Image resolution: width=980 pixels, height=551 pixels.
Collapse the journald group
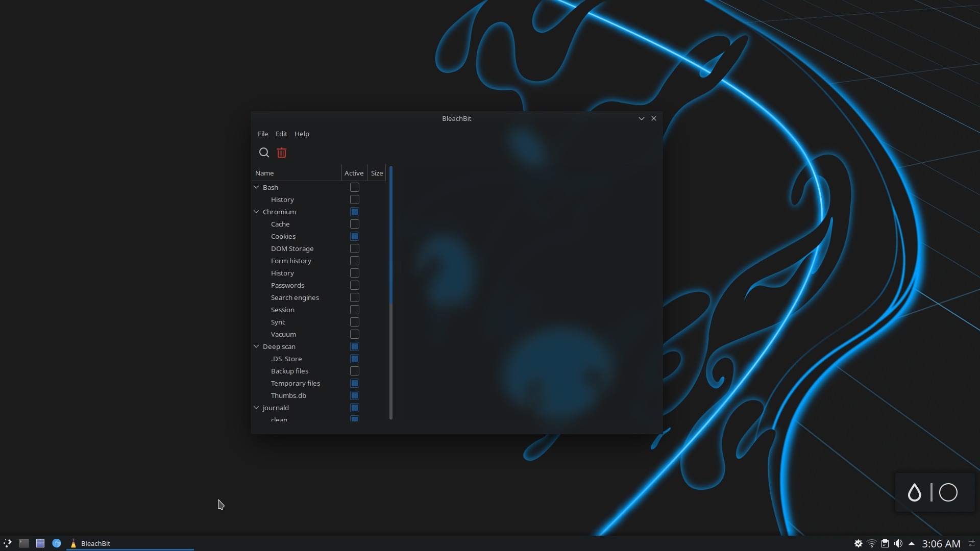[x=256, y=408]
